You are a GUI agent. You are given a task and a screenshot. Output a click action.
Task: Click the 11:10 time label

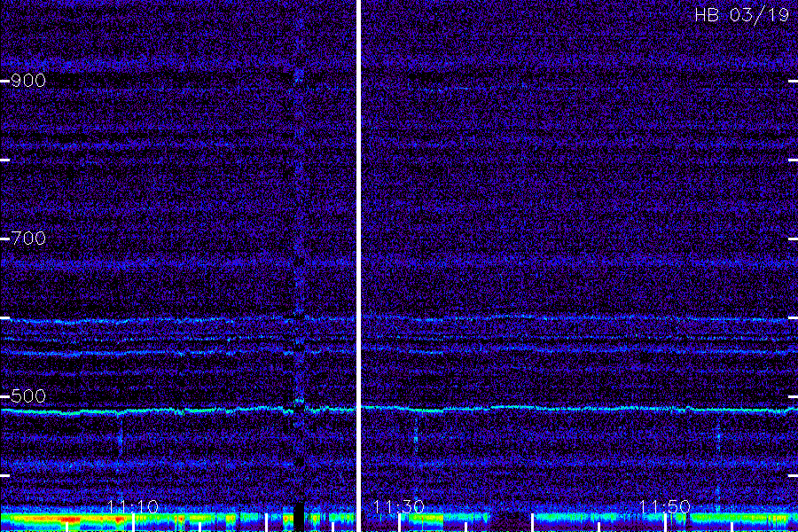(x=133, y=506)
